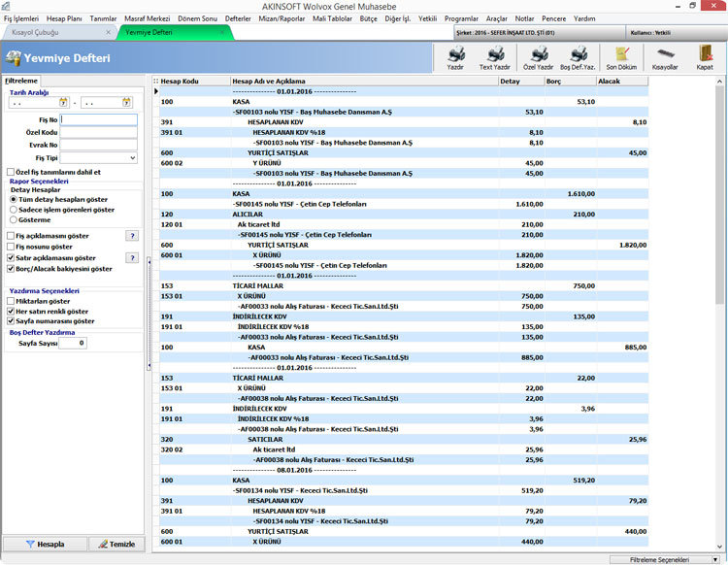Click the Filtreleme Seçenekleri button

tap(665, 560)
